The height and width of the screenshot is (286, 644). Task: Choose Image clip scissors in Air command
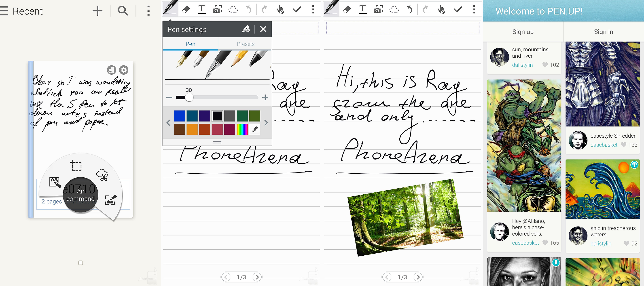click(x=102, y=175)
